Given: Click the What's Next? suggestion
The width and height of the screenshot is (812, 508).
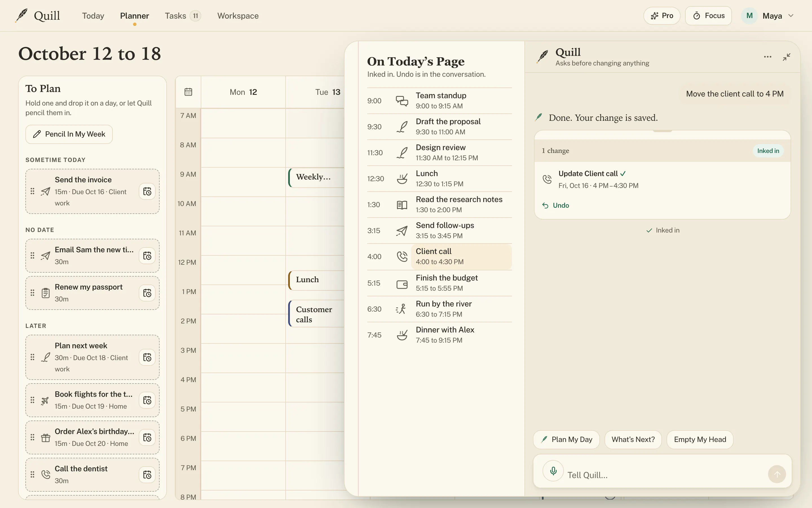Looking at the screenshot, I should (633, 439).
